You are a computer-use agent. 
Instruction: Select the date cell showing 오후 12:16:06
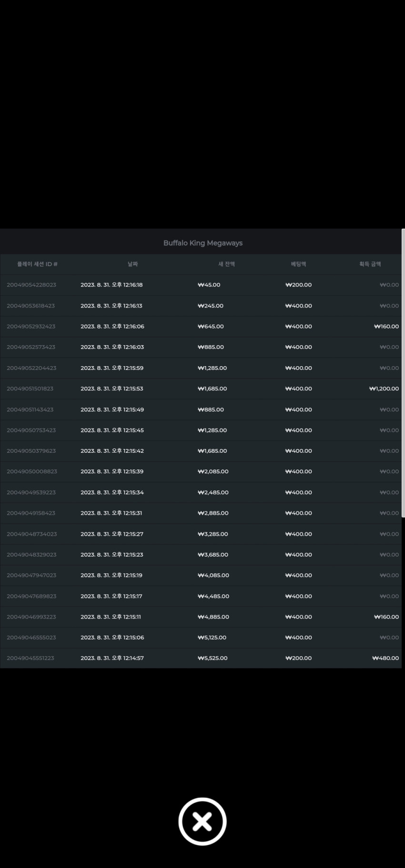click(112, 326)
